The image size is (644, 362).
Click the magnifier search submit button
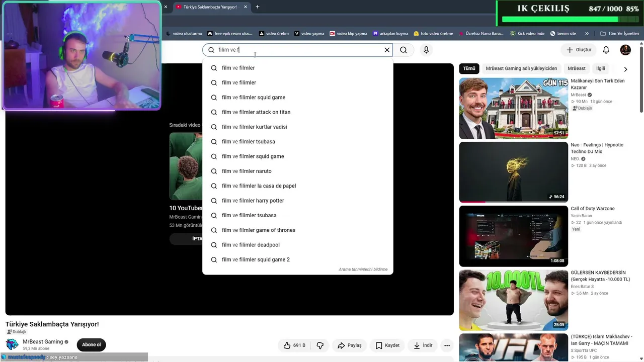coord(404,50)
